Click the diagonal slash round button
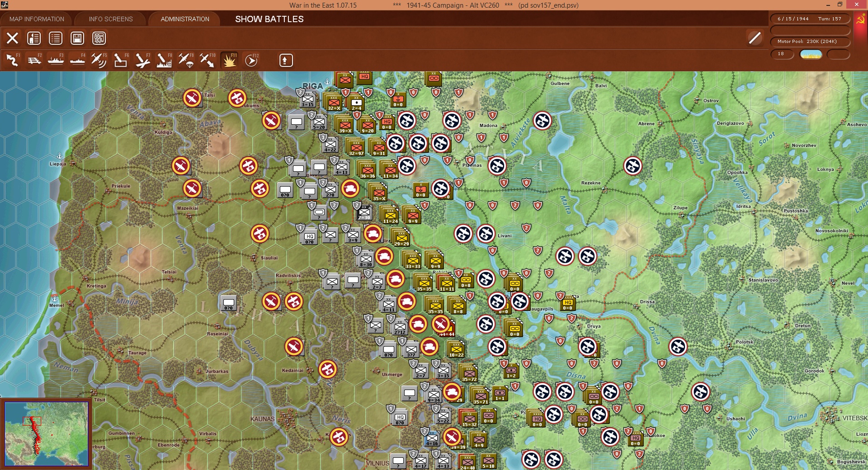Viewport: 868px width, 470px height. click(755, 38)
